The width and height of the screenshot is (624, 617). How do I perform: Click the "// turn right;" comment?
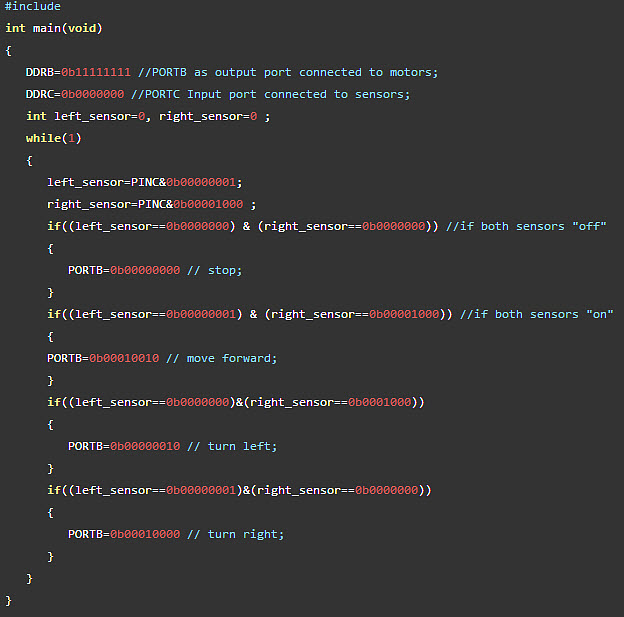click(x=235, y=534)
